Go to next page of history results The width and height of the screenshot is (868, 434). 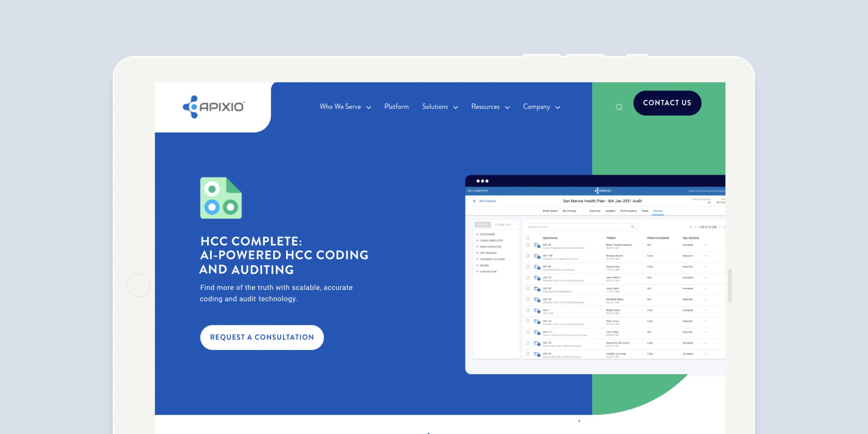pos(720,227)
